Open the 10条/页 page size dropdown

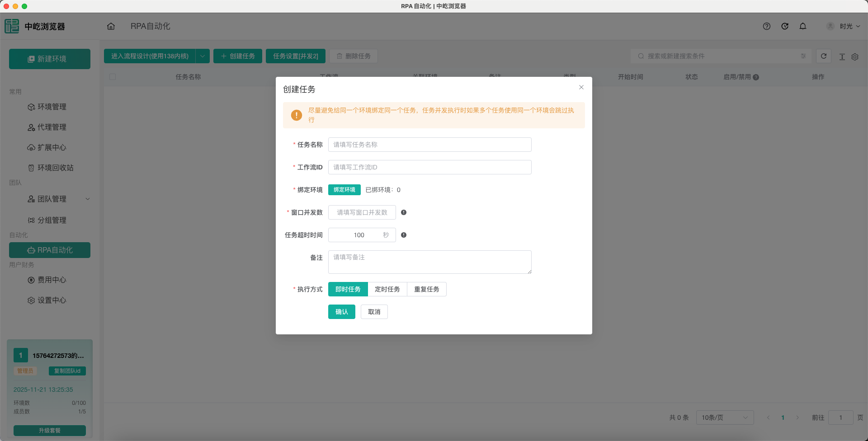pyautogui.click(x=724, y=418)
